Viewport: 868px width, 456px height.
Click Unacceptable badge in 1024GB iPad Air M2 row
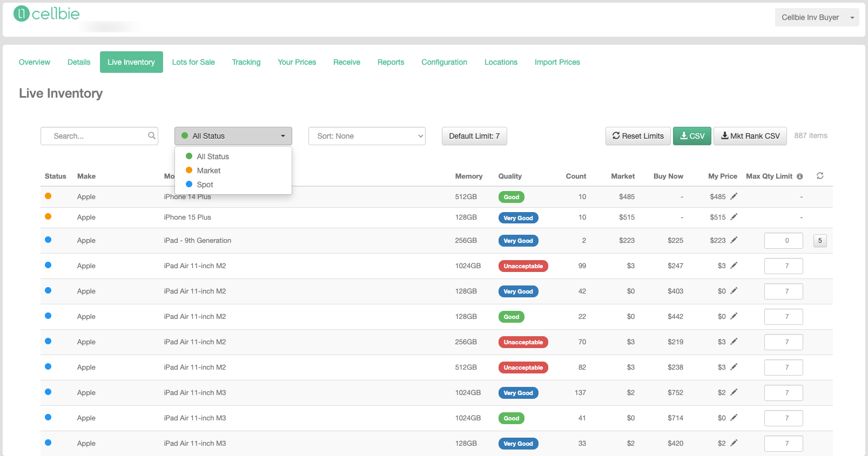(x=523, y=266)
